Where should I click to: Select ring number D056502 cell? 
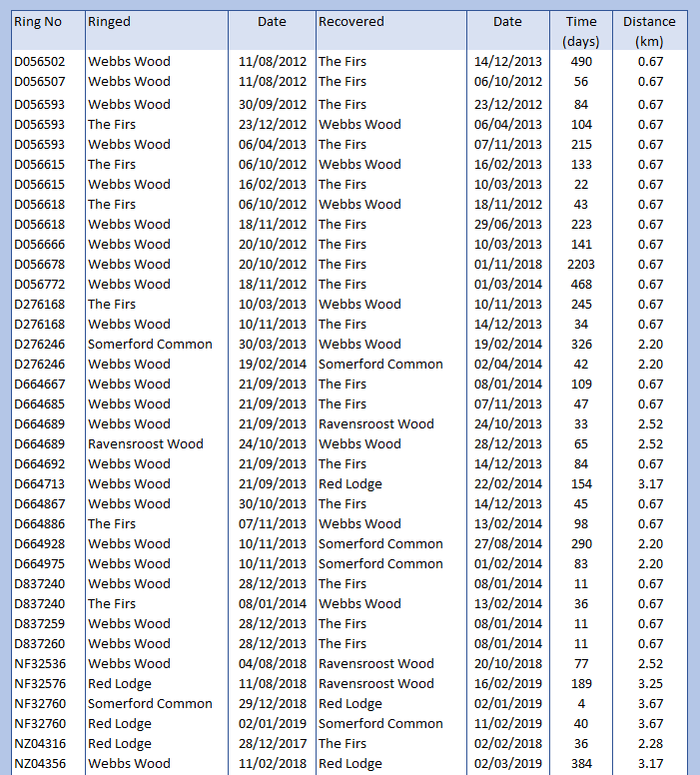(42, 62)
